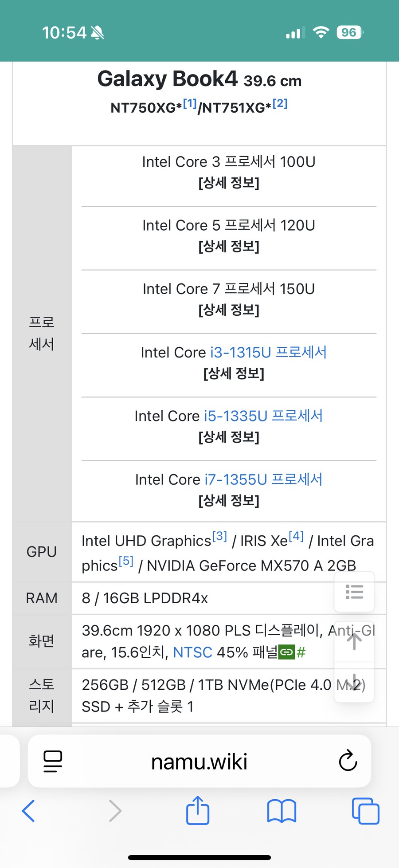Open the Safari tabs overview
The width and height of the screenshot is (399, 868).
[x=365, y=811]
